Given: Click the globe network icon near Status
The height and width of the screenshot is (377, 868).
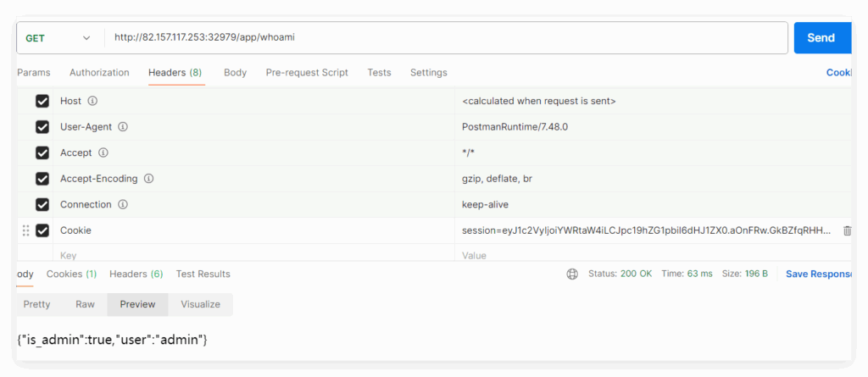Looking at the screenshot, I should (572, 274).
